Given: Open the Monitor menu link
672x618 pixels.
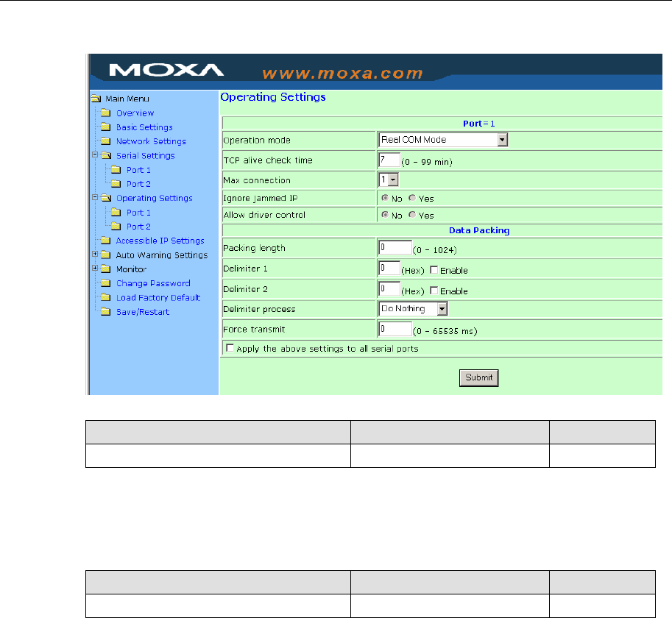Looking at the screenshot, I should [x=130, y=269].
